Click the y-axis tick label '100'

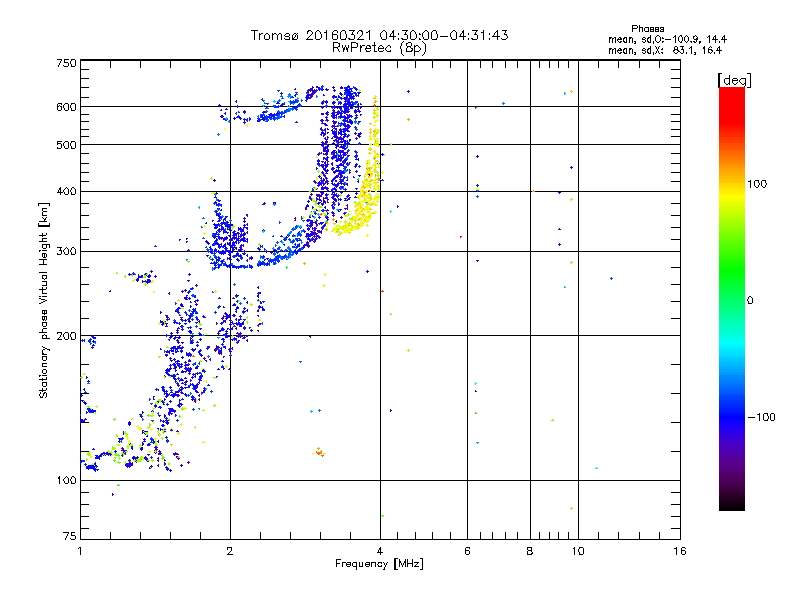66,481
